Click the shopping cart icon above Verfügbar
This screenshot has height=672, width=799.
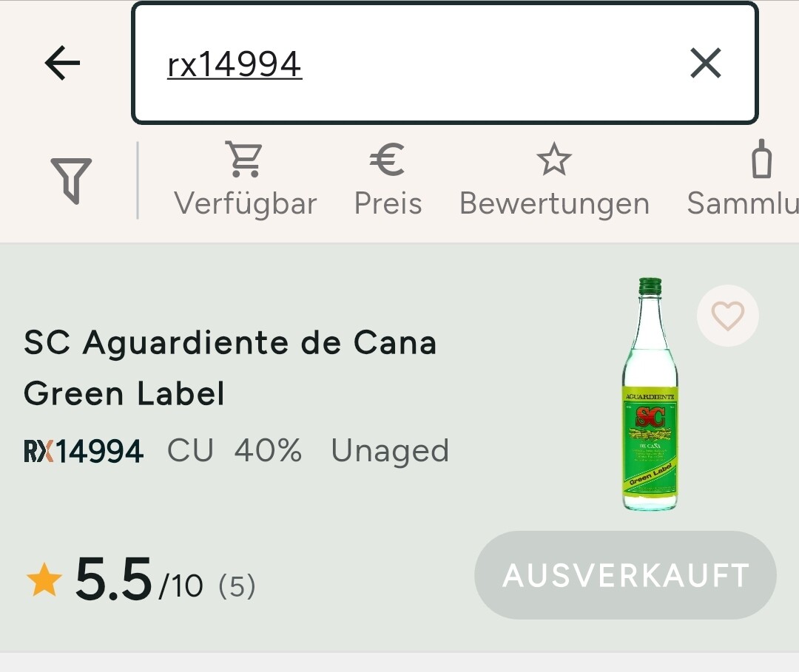point(245,160)
